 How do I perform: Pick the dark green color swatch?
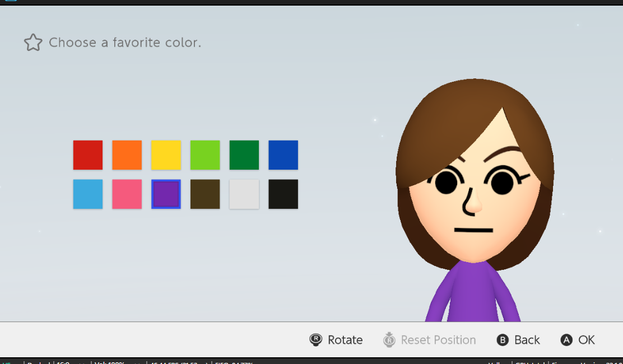tap(244, 155)
